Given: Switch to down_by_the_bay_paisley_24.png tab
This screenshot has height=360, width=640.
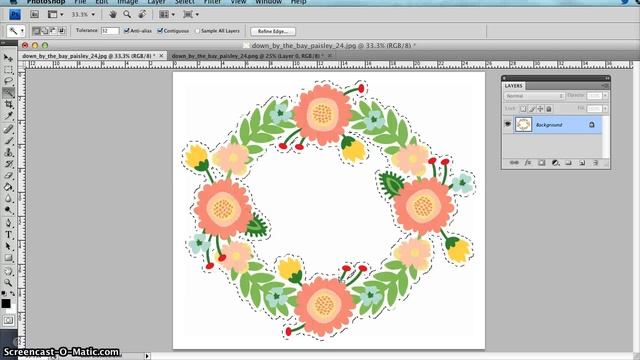Looking at the screenshot, I should (x=247, y=56).
